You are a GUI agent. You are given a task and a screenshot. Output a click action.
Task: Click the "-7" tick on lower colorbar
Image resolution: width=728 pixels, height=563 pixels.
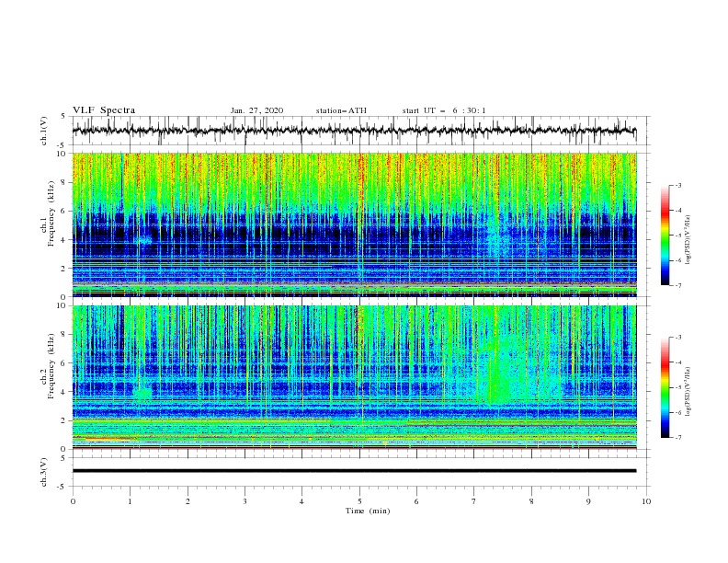677,438
